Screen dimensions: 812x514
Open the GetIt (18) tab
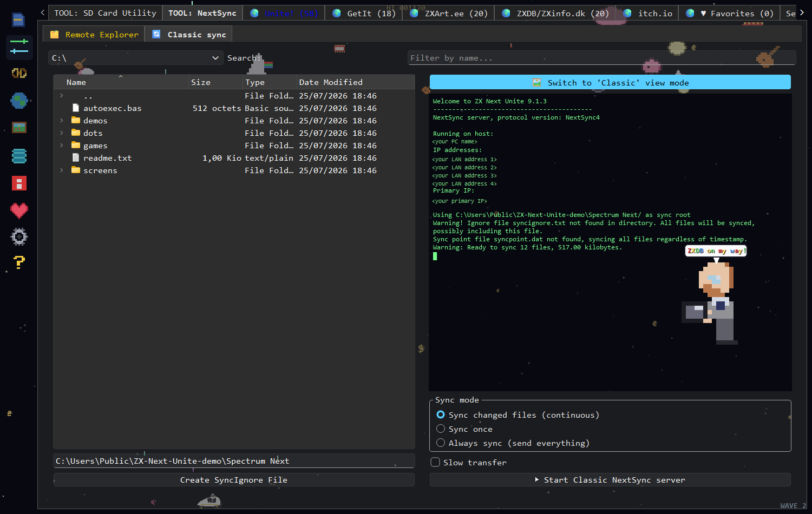(x=364, y=13)
